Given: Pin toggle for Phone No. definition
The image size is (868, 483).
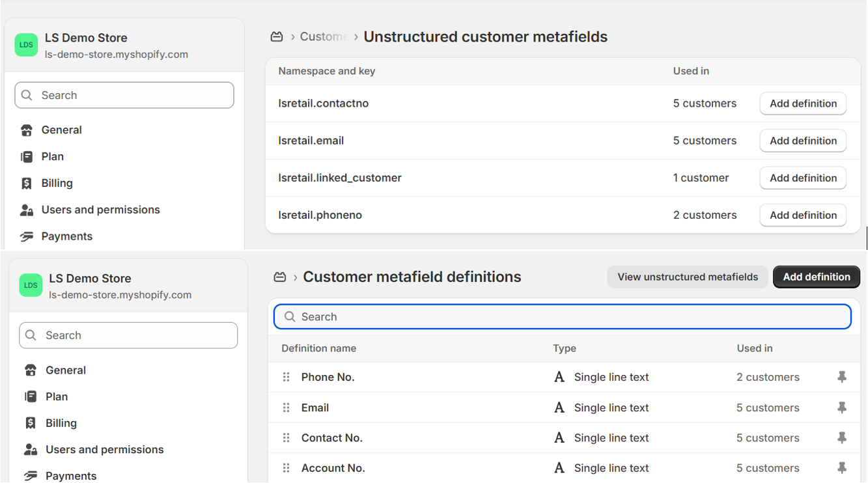Looking at the screenshot, I should [841, 378].
